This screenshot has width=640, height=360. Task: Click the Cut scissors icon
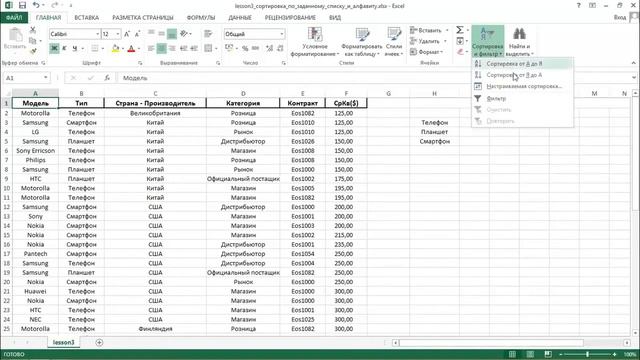(33, 30)
